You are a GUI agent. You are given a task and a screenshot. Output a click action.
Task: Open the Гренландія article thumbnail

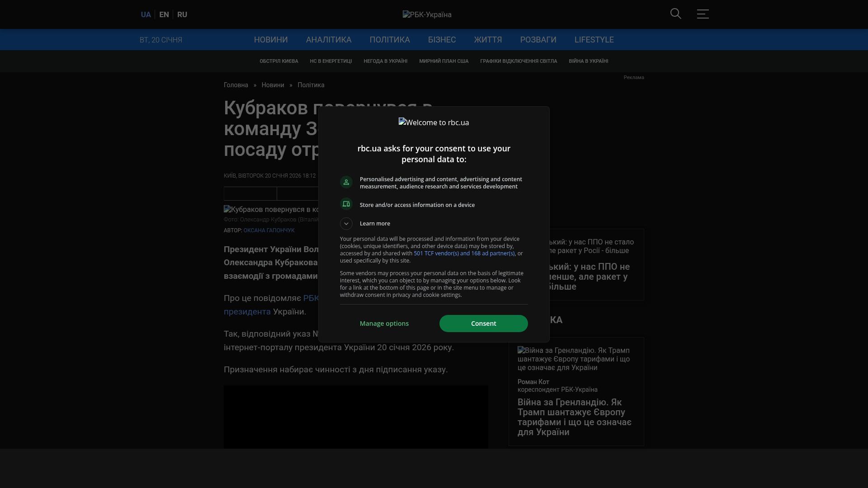[573, 359]
